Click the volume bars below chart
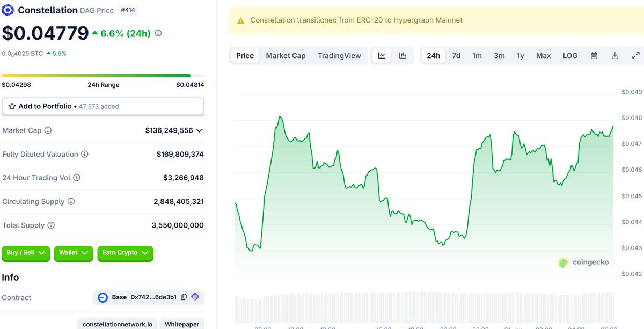 424,307
